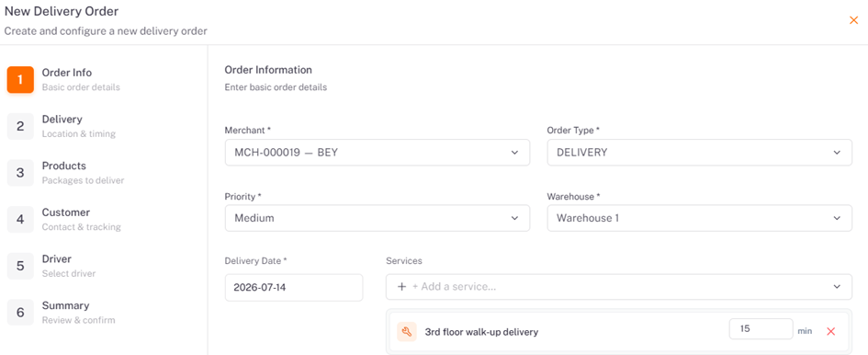The image size is (868, 355).
Task: Click the Review & confirm subtitle
Action: pos(79,320)
